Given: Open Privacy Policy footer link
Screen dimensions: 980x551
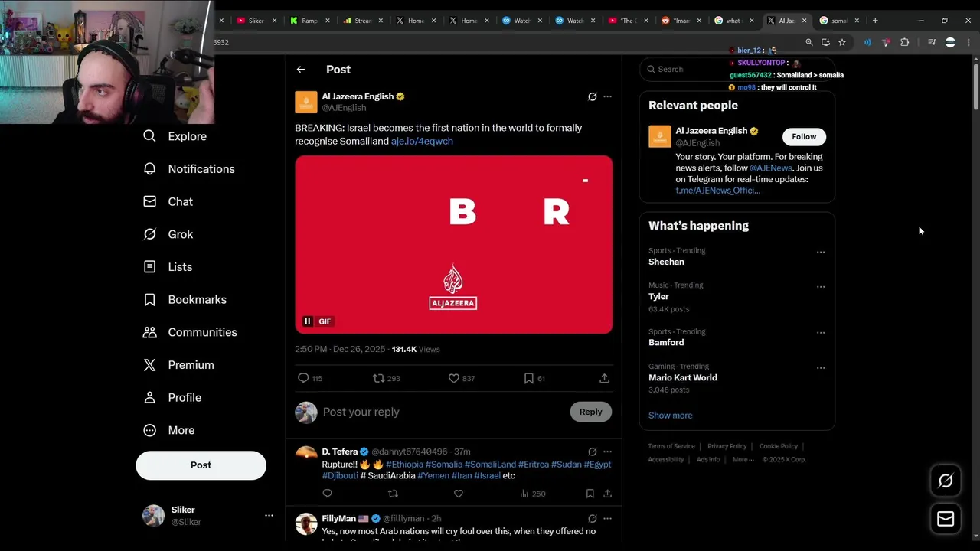Looking at the screenshot, I should coord(727,446).
